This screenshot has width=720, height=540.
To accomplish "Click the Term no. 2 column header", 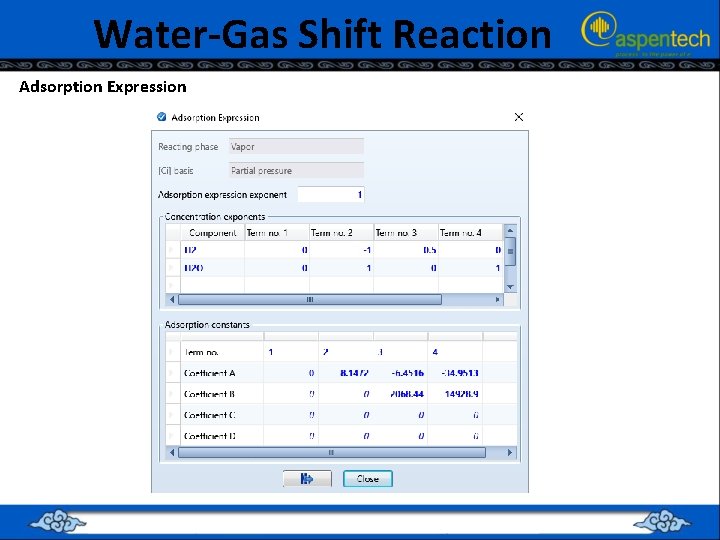I will click(342, 233).
